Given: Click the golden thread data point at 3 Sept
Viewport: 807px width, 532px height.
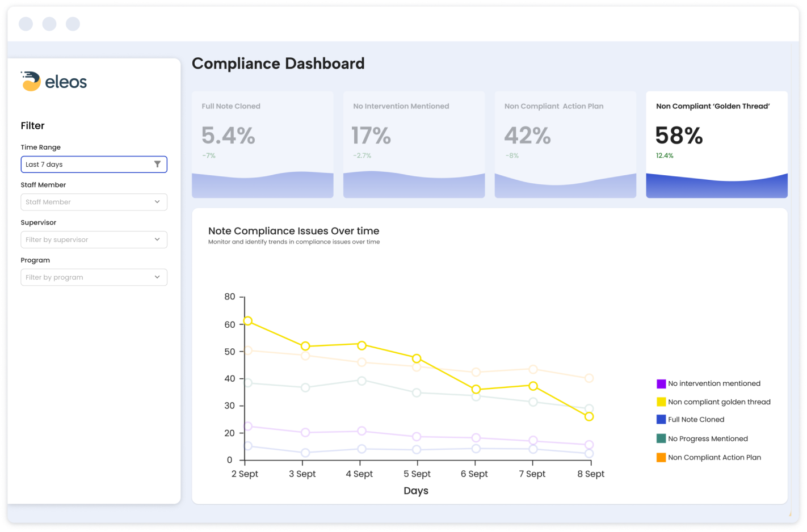Looking at the screenshot, I should click(x=305, y=346).
